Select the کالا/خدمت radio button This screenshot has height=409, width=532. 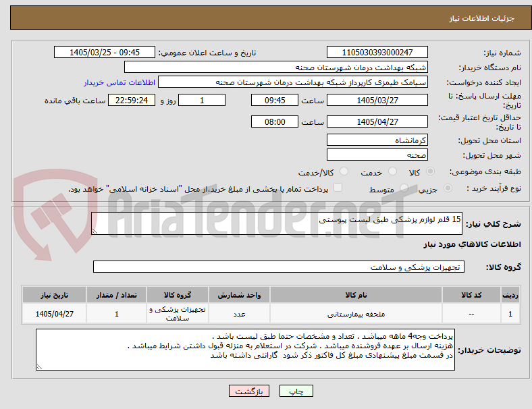click(x=344, y=171)
